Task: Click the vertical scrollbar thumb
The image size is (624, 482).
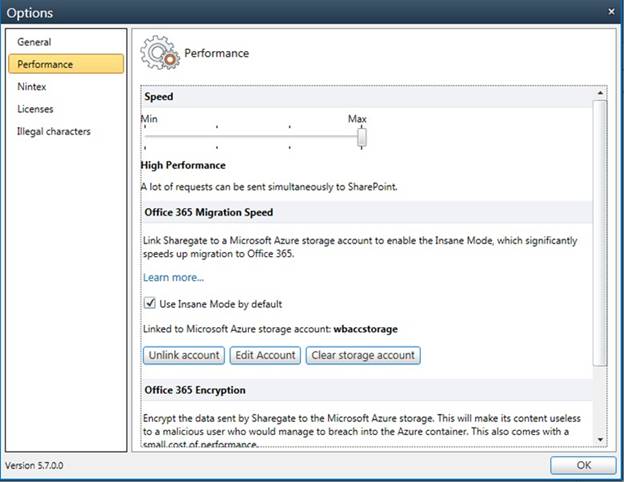Action: 600,230
